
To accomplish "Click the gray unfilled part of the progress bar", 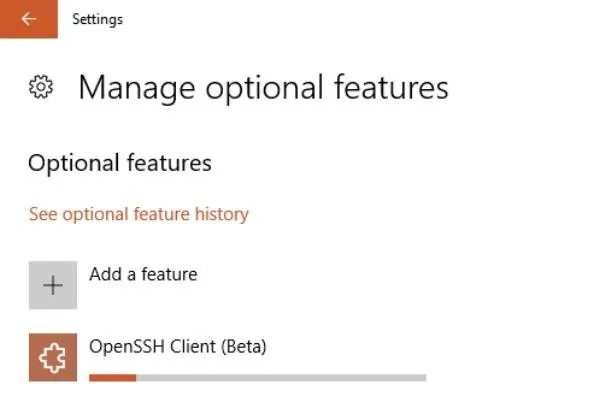I will [281, 378].
